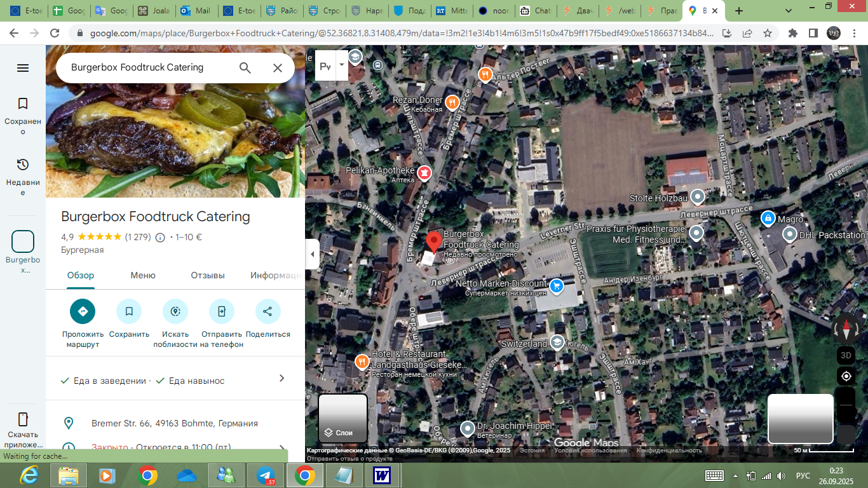Click the Условия использования link
Viewport: 868px width, 488px height.
pos(590,451)
